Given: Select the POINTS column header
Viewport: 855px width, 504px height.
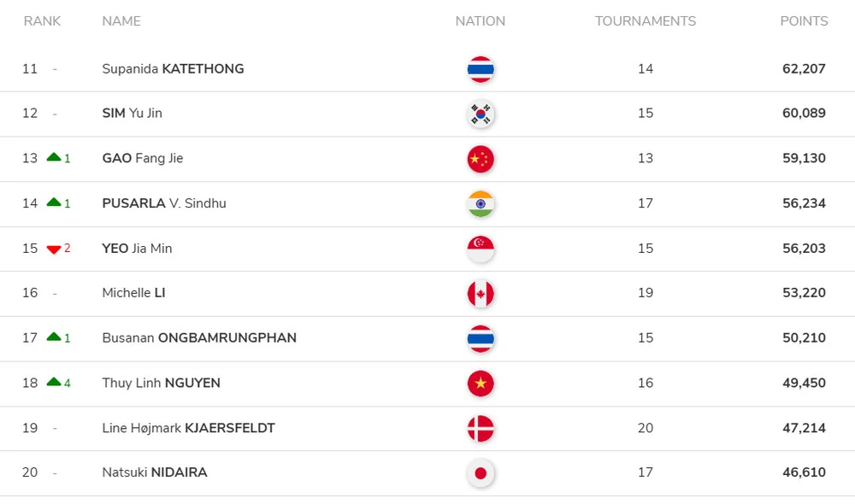Looking at the screenshot, I should [x=804, y=21].
